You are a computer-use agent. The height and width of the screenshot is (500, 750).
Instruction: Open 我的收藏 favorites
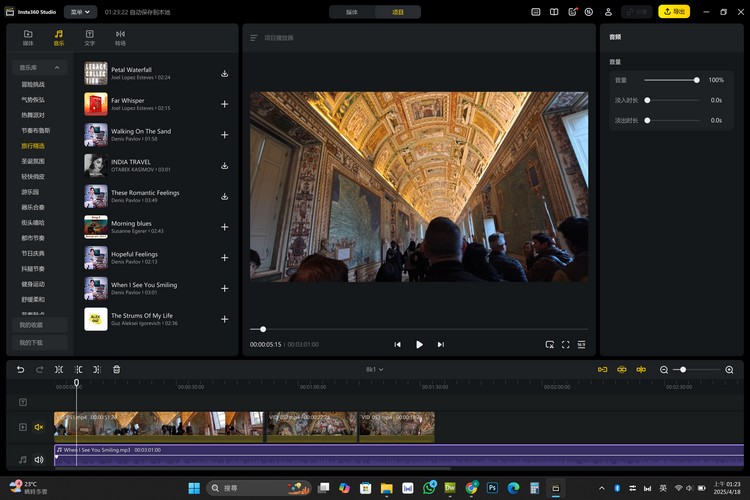click(40, 325)
